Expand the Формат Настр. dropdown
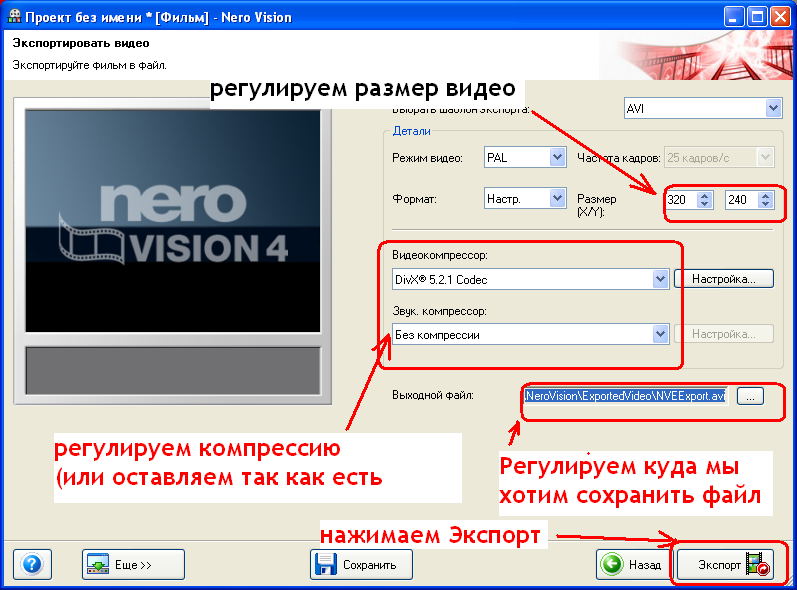 (x=557, y=199)
